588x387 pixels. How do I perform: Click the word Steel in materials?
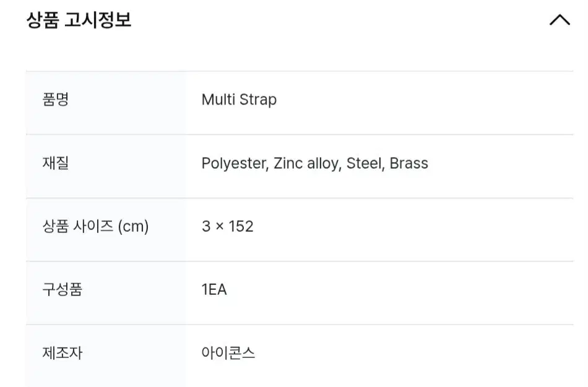(365, 163)
